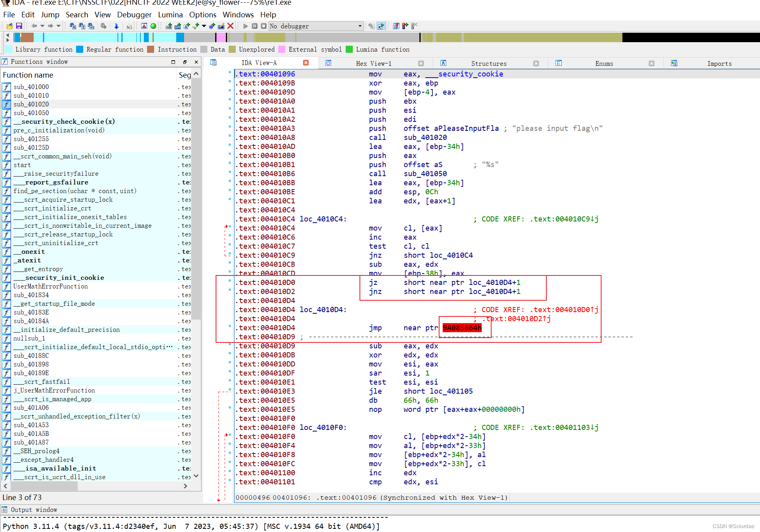The height and width of the screenshot is (532, 760).
Task: Click the red warning triangle toolbar icon
Action: tap(144, 26)
